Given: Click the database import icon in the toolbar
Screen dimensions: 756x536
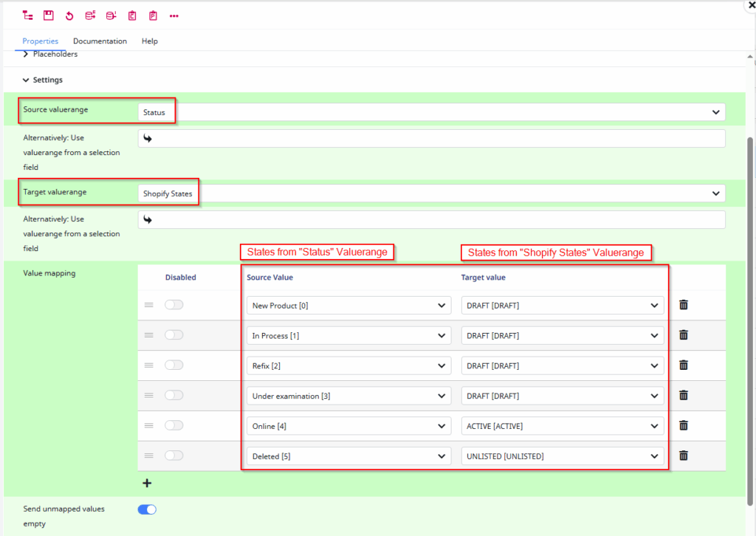Looking at the screenshot, I should (112, 15).
